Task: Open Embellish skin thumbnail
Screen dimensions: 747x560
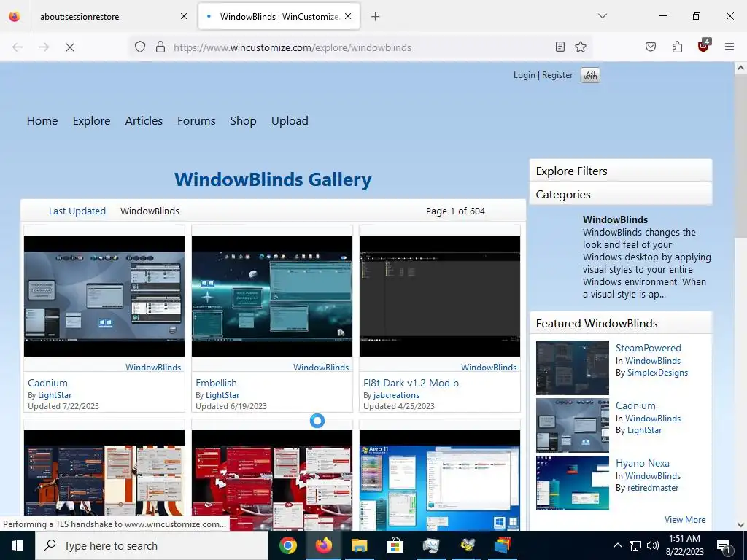Action: (272, 296)
